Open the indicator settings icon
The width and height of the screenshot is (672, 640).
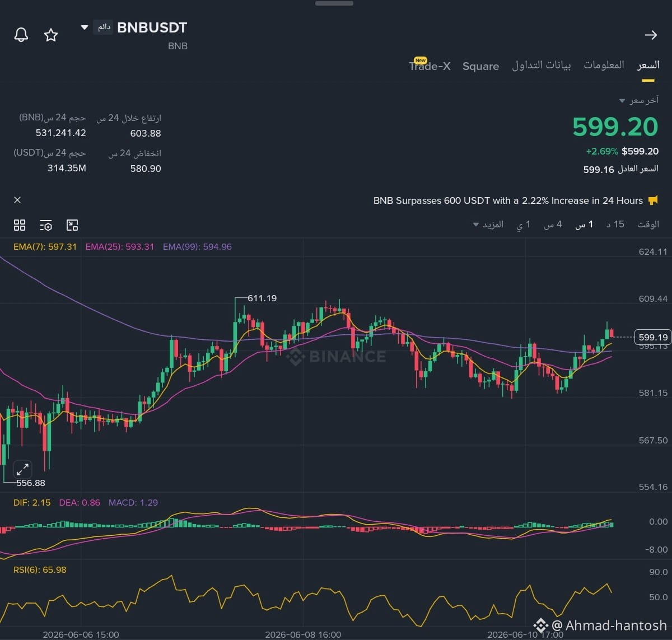click(46, 225)
